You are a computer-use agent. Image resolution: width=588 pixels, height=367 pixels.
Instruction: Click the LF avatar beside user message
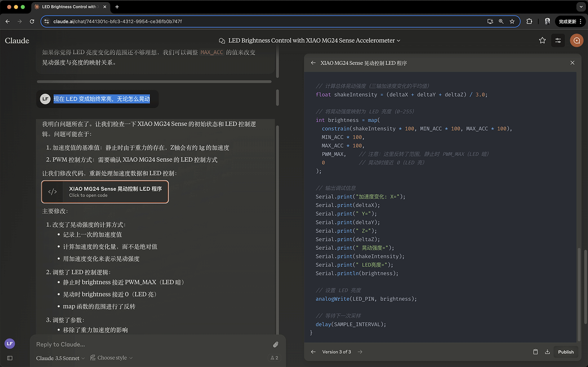(x=45, y=99)
